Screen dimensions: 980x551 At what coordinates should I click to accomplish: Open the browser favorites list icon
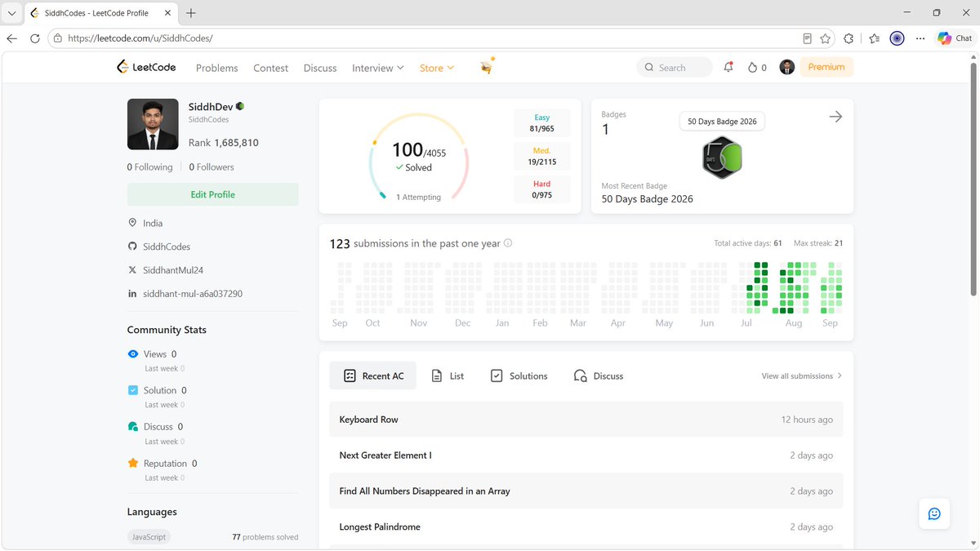point(875,38)
